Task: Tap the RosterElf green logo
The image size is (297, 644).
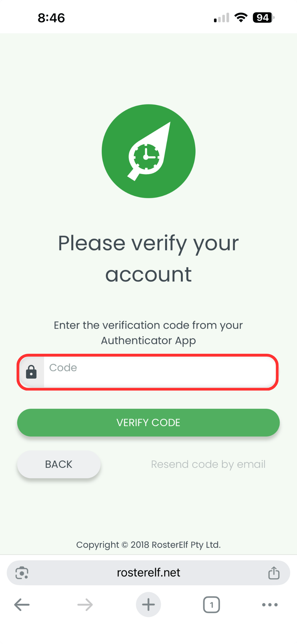Action: [148, 151]
